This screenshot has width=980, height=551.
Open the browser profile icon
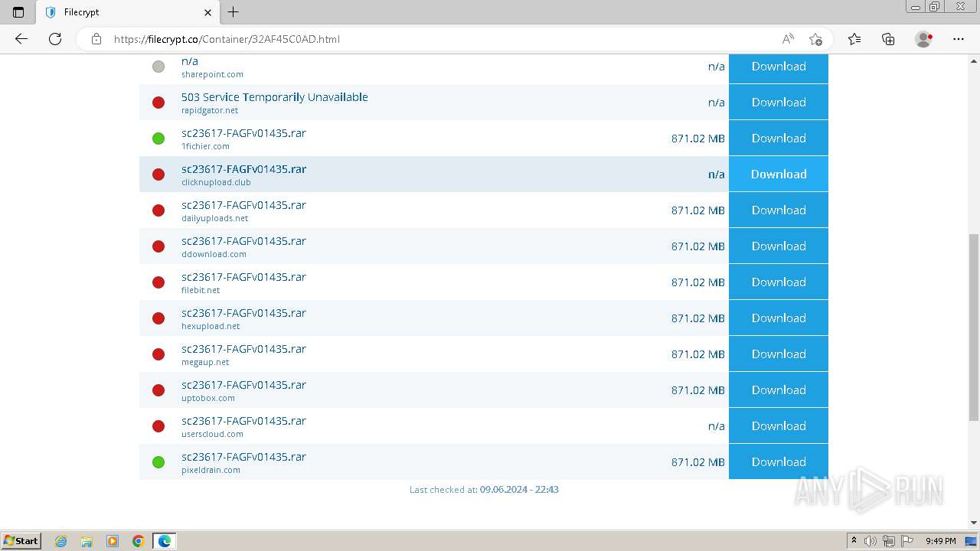pyautogui.click(x=923, y=39)
